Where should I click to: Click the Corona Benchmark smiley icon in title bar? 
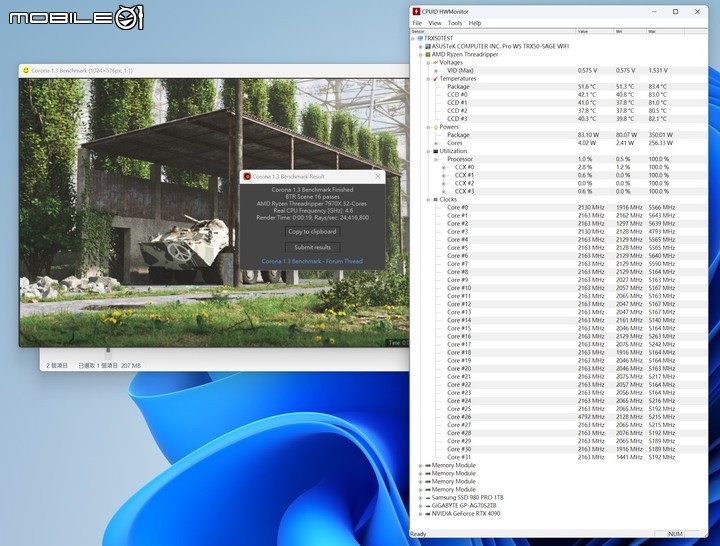26,70
